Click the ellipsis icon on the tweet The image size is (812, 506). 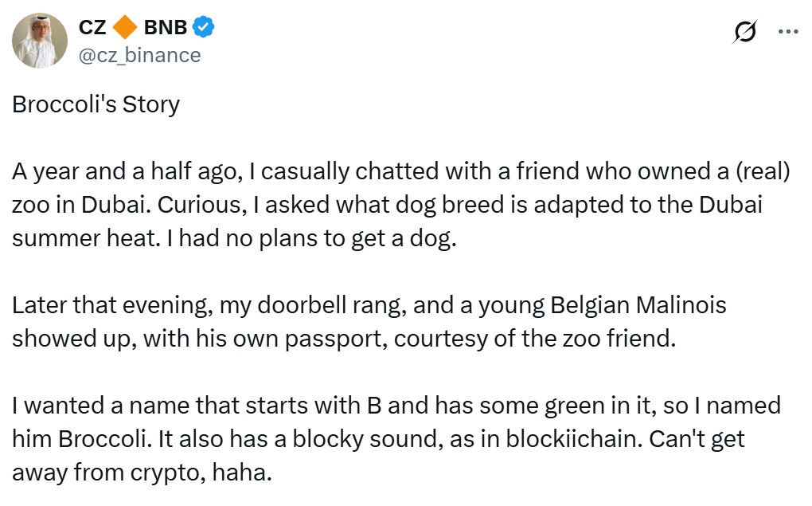(789, 30)
